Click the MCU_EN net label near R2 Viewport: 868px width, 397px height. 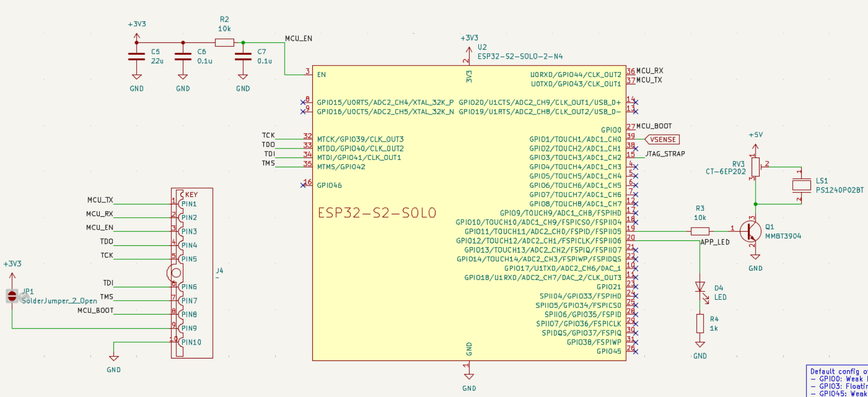pos(299,38)
